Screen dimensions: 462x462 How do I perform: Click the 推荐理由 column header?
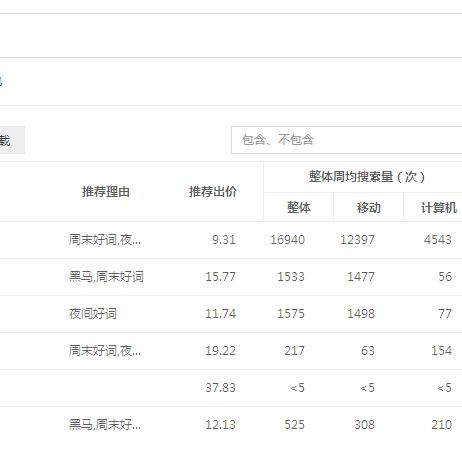tap(106, 192)
